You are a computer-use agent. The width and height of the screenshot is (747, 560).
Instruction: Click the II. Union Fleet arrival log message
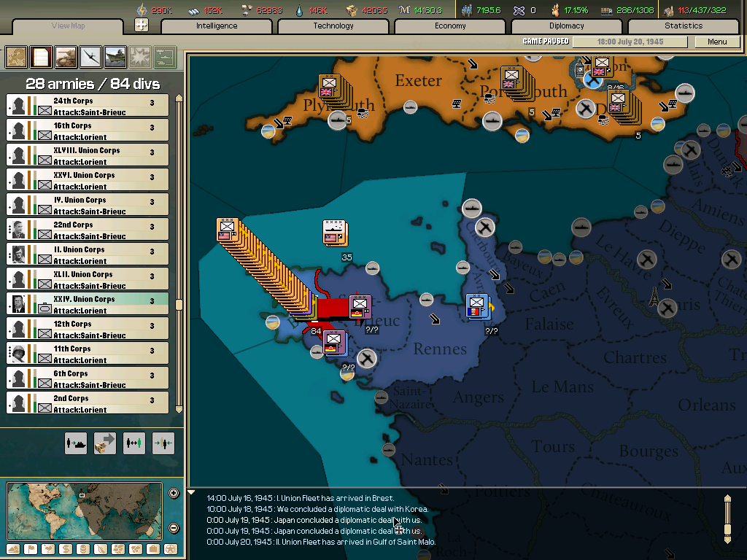320,542
